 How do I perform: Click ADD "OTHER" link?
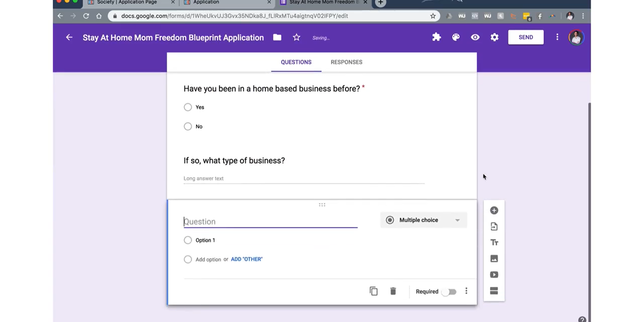coord(247,259)
